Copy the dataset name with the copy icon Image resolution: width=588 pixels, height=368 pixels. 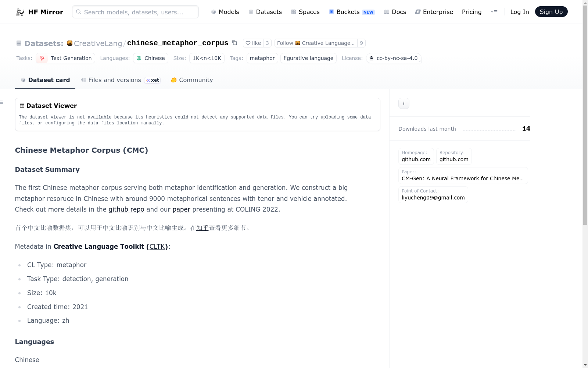coord(234,43)
